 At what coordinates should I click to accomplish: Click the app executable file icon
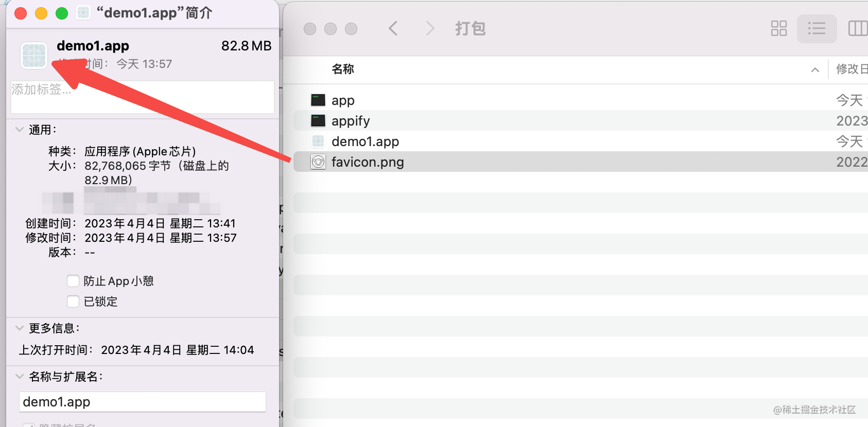[318, 100]
